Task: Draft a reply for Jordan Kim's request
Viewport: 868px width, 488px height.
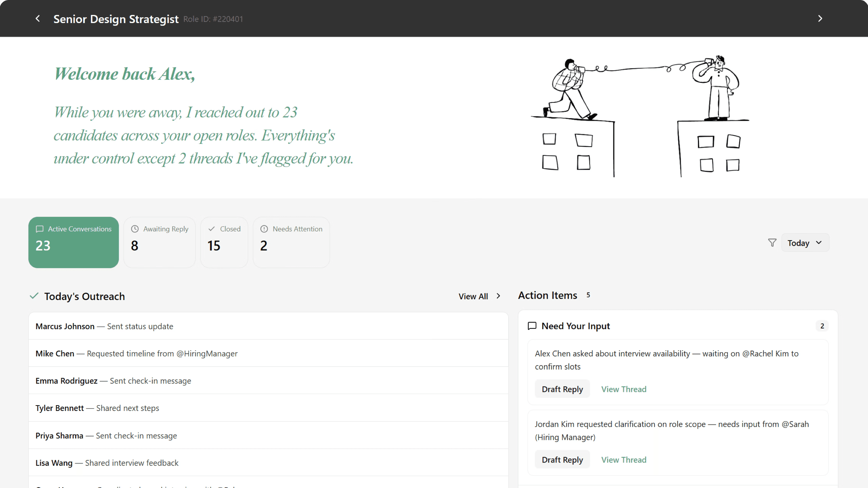Action: point(562,459)
